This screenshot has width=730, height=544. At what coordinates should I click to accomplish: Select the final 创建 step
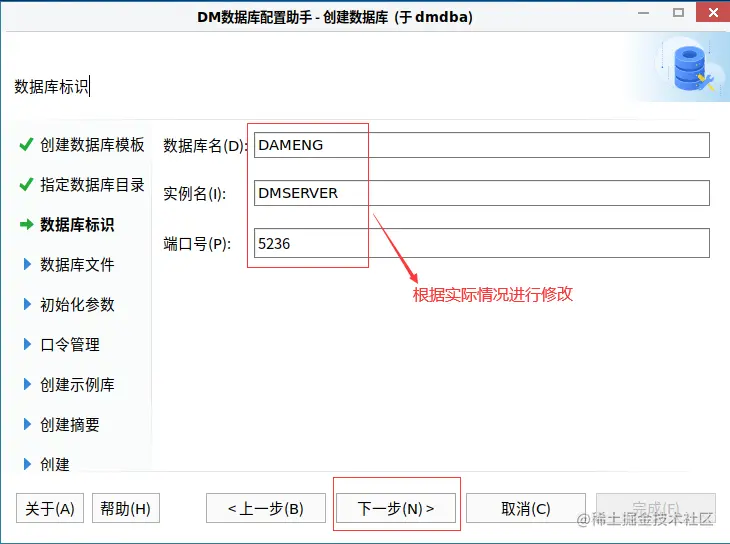[55, 464]
